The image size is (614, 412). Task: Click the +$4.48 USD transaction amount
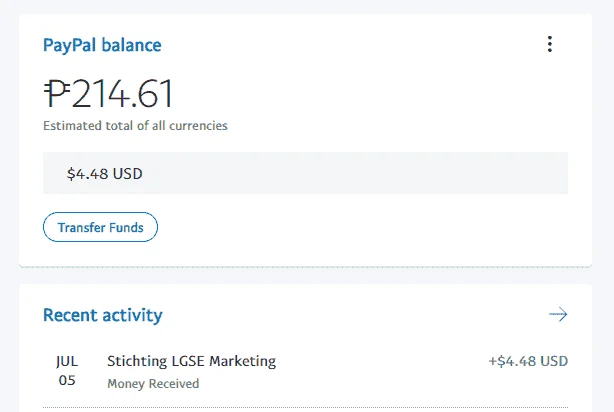(x=528, y=361)
